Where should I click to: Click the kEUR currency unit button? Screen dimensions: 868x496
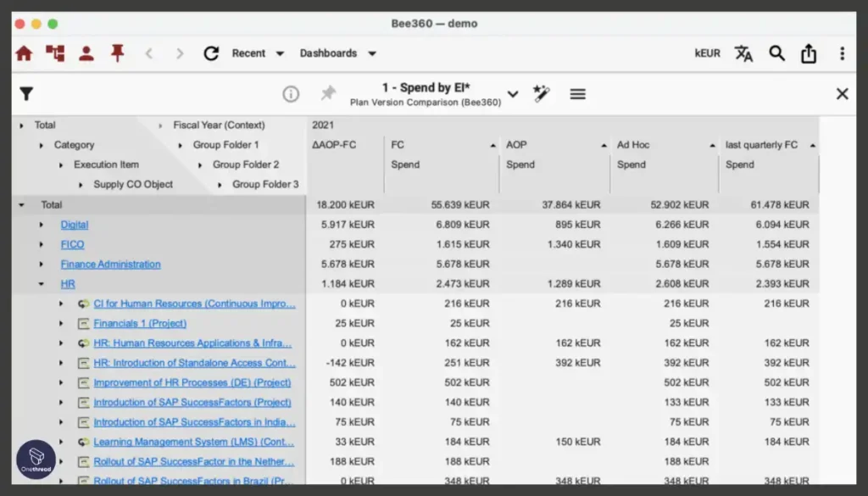pyautogui.click(x=708, y=53)
